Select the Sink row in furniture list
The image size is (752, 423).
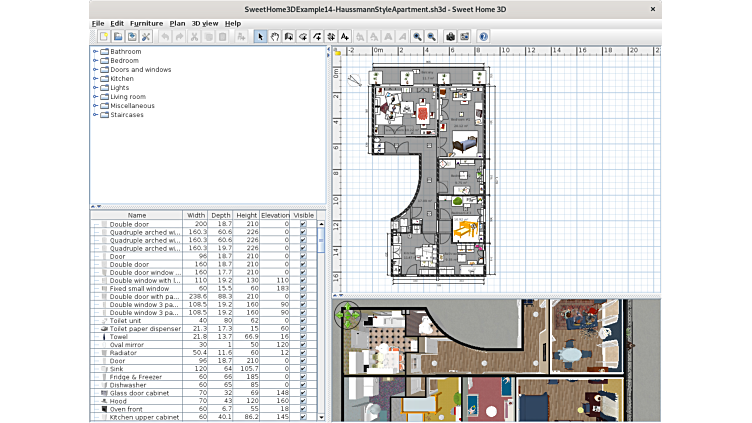[204, 369]
